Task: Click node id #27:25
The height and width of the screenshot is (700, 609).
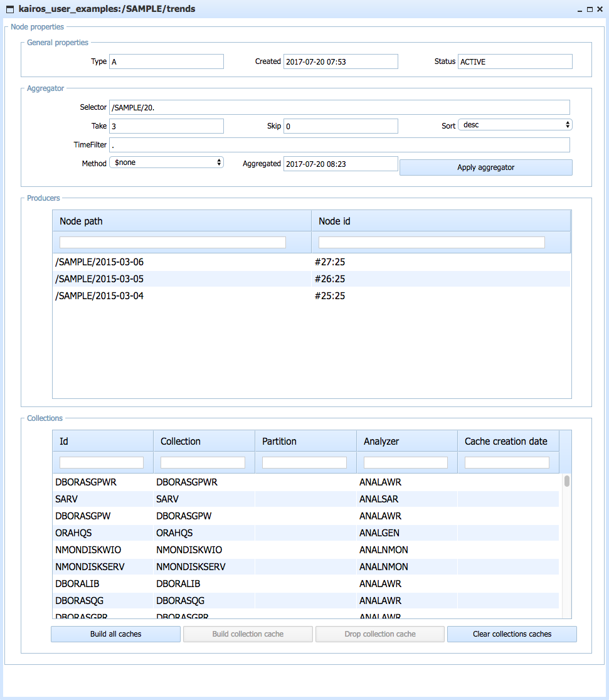Action: point(330,262)
